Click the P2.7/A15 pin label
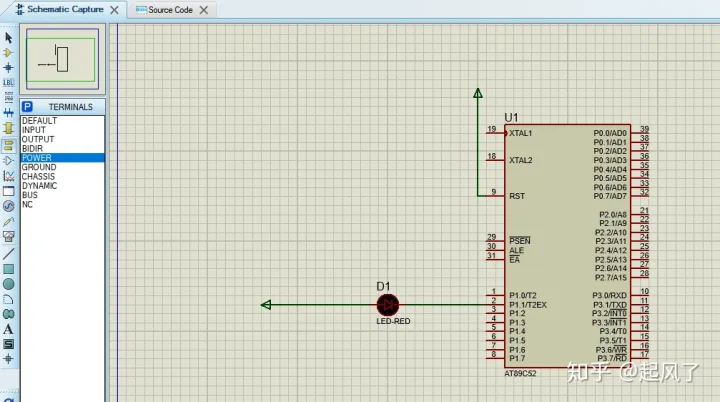 click(611, 277)
